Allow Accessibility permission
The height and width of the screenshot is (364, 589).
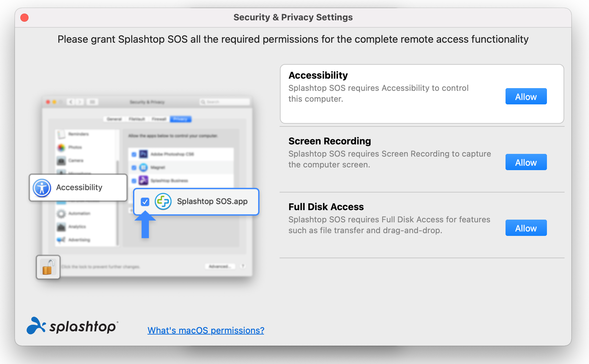pyautogui.click(x=526, y=97)
